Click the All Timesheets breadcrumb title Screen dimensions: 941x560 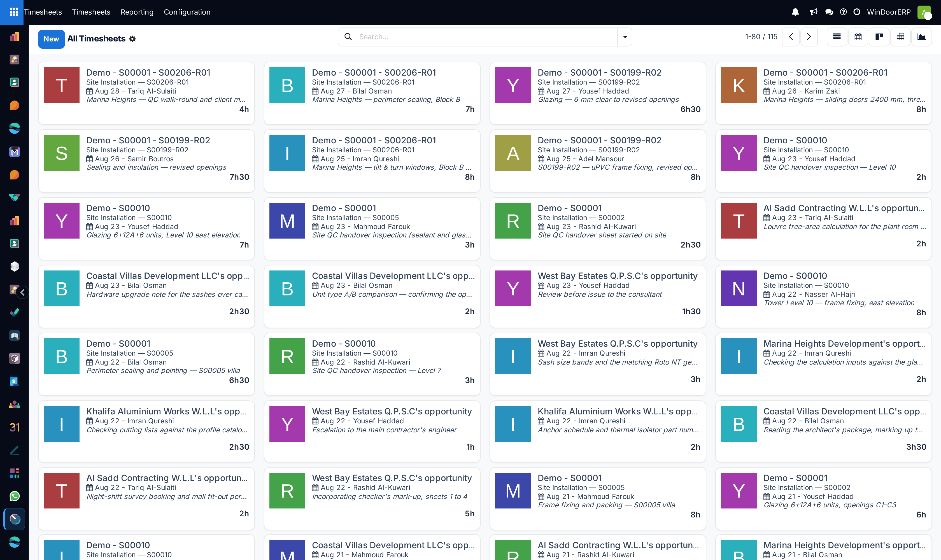96,39
